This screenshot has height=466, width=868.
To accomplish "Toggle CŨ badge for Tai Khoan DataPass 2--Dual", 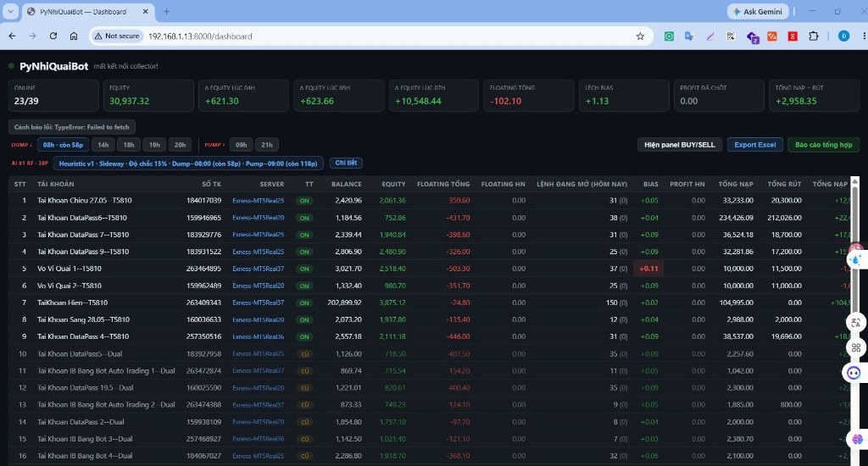I will pos(304,422).
